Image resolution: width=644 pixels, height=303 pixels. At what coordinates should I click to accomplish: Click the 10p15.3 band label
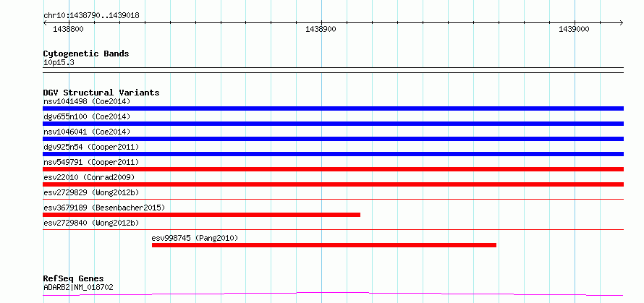(x=59, y=63)
